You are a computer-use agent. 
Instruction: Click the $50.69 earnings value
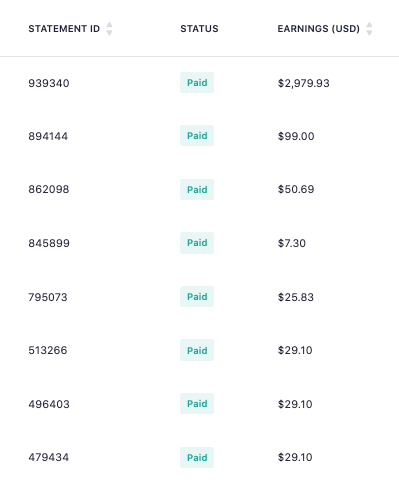296,189
